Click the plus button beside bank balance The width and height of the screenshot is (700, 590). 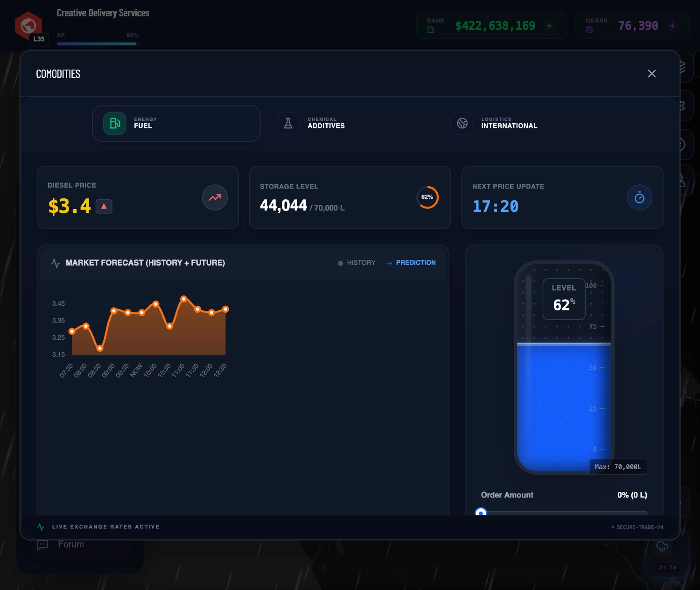(x=549, y=26)
